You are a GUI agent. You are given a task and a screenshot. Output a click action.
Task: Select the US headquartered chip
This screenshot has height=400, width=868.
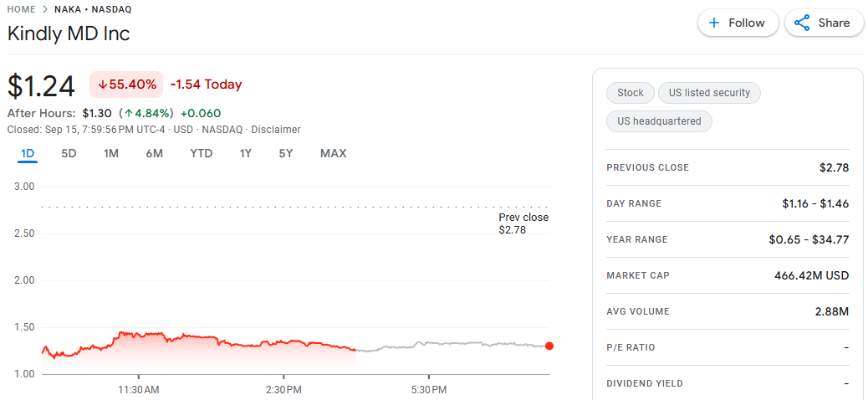659,121
